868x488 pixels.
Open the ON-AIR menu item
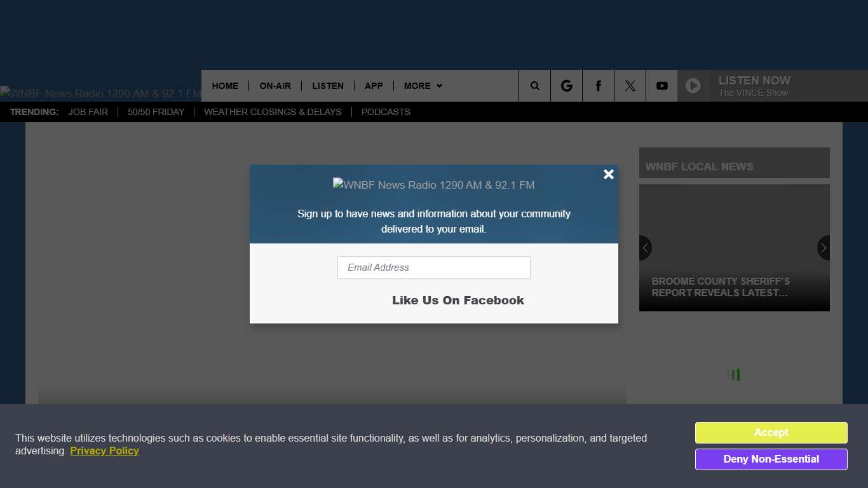point(275,86)
